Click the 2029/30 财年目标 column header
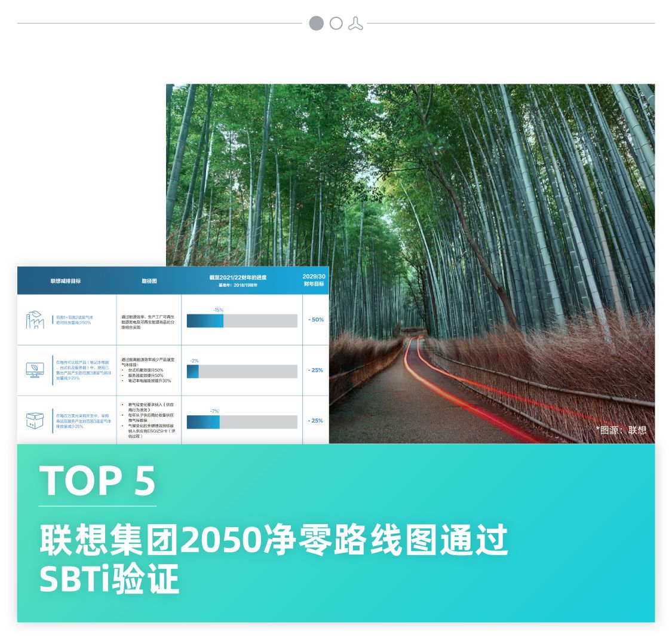The width and height of the screenshot is (672, 640). pyautogui.click(x=314, y=280)
